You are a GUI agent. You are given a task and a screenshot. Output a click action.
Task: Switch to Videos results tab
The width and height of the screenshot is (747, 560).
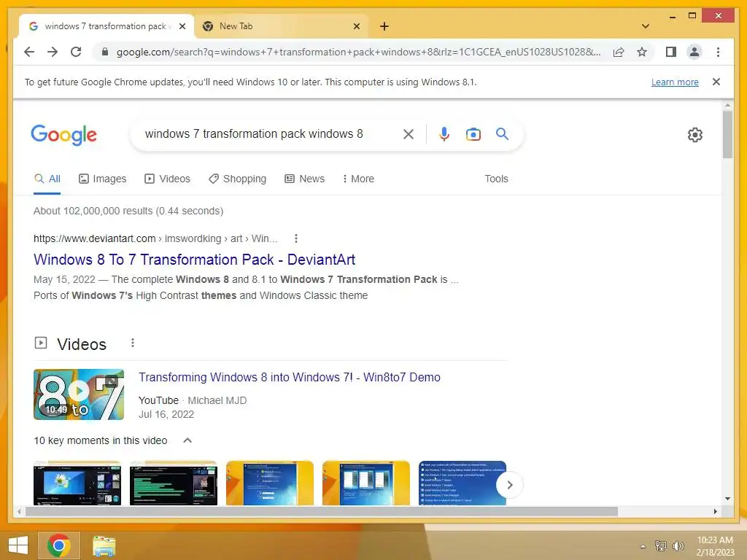[x=167, y=179]
